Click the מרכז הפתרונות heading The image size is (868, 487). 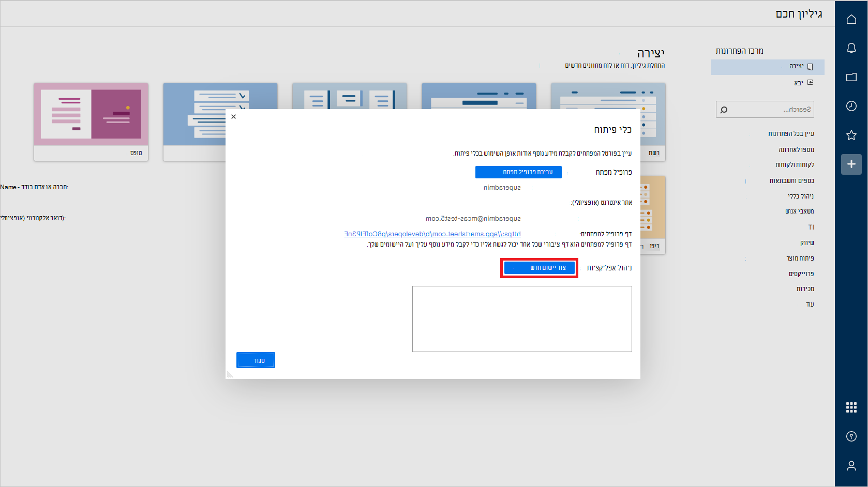point(740,51)
